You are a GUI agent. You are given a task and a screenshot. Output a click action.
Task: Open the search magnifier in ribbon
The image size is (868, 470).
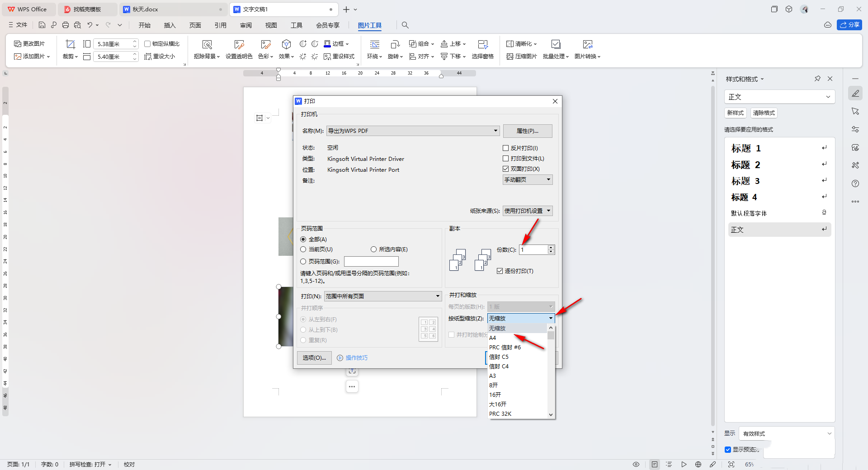[405, 25]
